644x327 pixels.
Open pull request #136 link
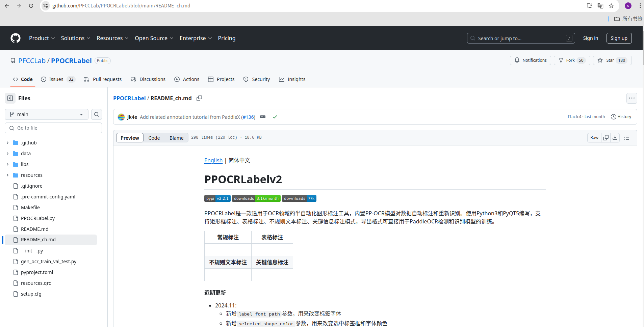248,117
